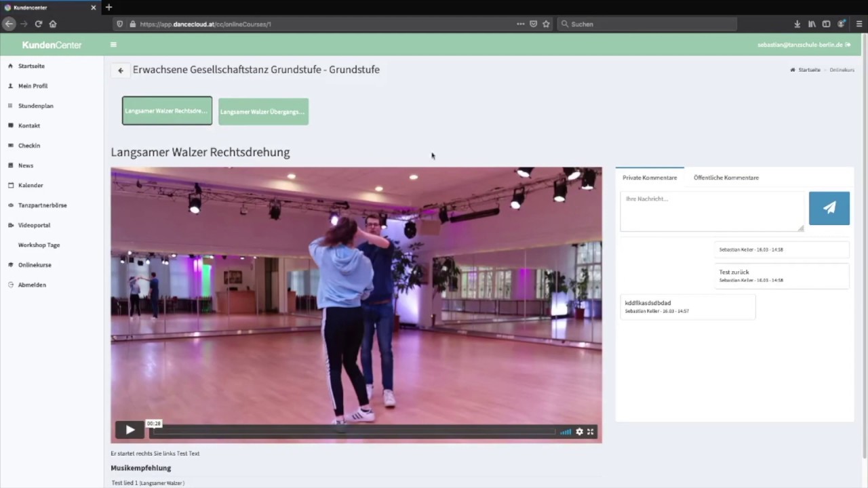Click the kddflkasdsdbdad comment message
Screen dimensions: 868x488
[688, 306]
